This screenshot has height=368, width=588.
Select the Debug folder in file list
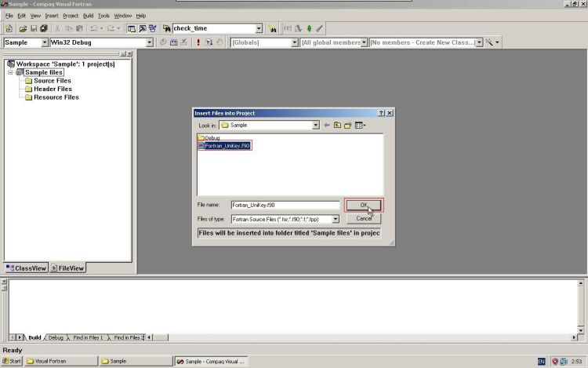point(209,138)
